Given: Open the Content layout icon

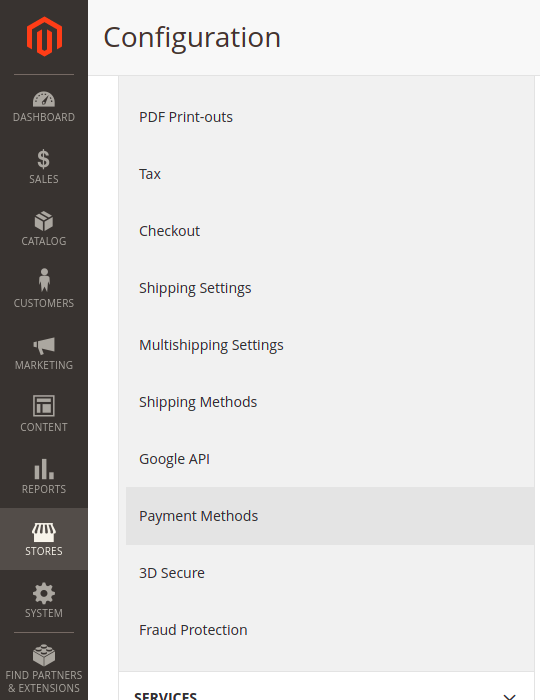Looking at the screenshot, I should [44, 406].
